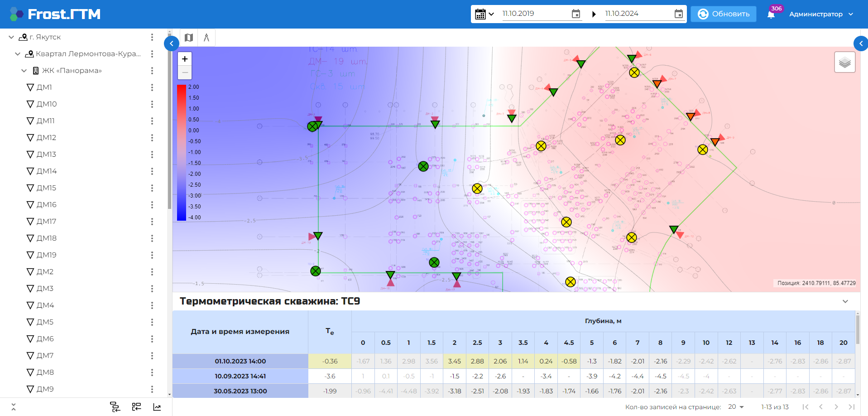
Task: Open calendar picker for end date 11.10.2024
Action: [x=678, y=14]
